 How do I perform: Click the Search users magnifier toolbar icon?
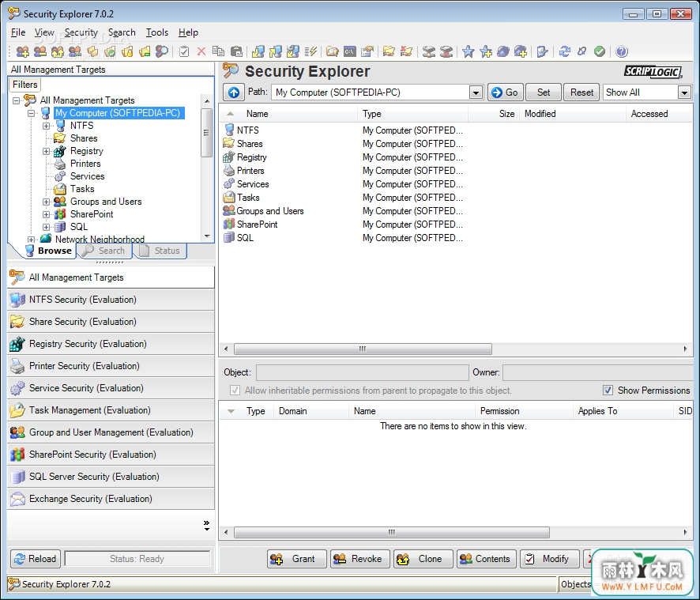click(x=162, y=52)
